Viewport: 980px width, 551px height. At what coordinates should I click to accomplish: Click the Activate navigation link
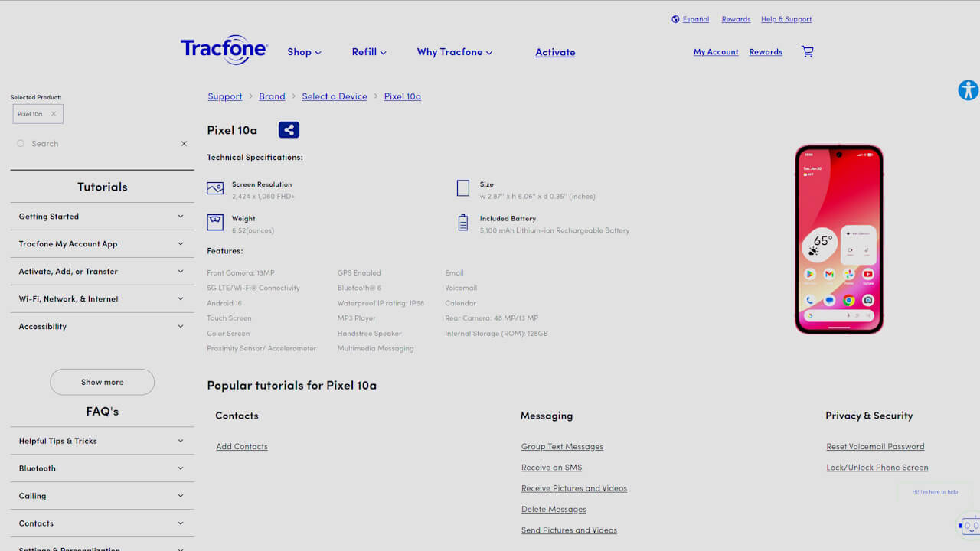point(555,52)
